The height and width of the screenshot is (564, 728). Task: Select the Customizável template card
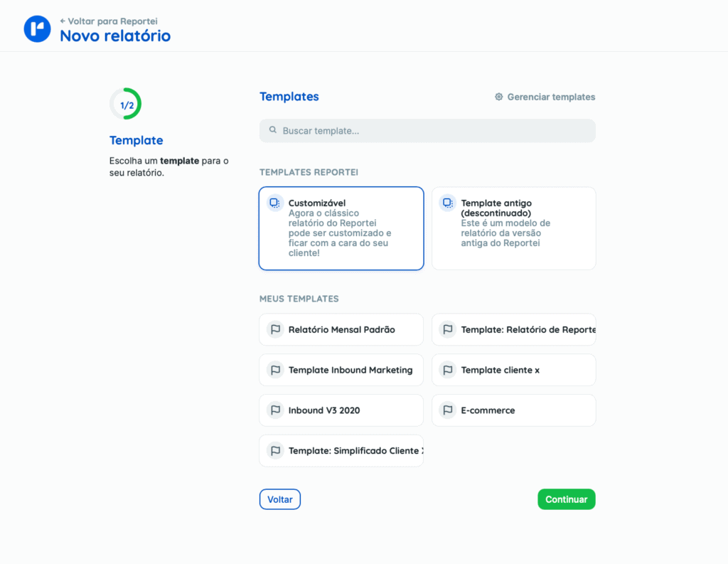point(341,228)
